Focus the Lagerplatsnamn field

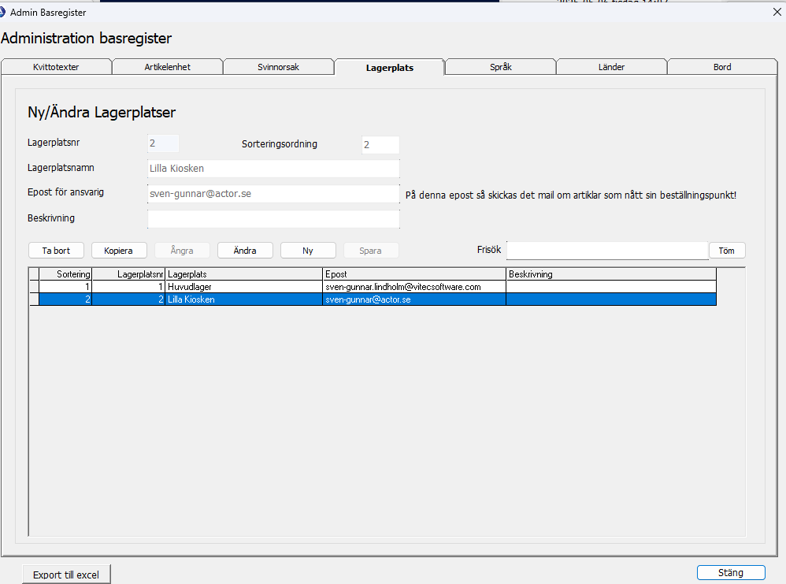(273, 168)
